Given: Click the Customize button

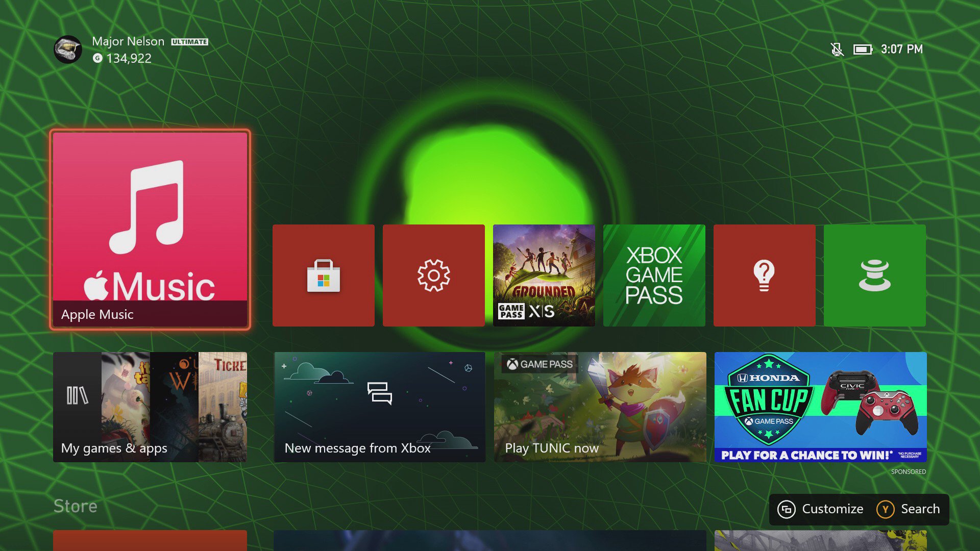Looking at the screenshot, I should pos(821,509).
